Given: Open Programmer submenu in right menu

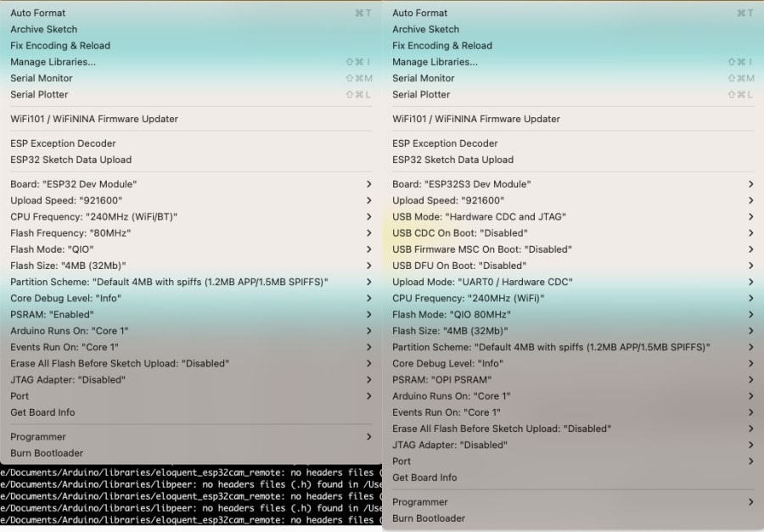Looking at the screenshot, I should [573, 502].
